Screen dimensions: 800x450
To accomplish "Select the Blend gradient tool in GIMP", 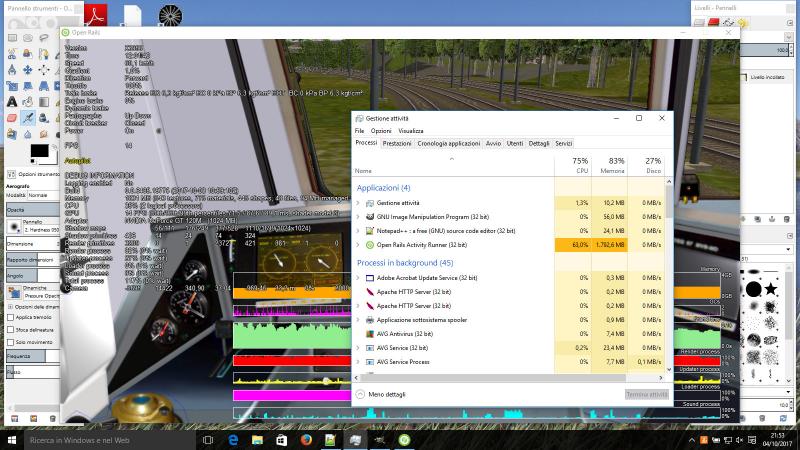I will 44,102.
